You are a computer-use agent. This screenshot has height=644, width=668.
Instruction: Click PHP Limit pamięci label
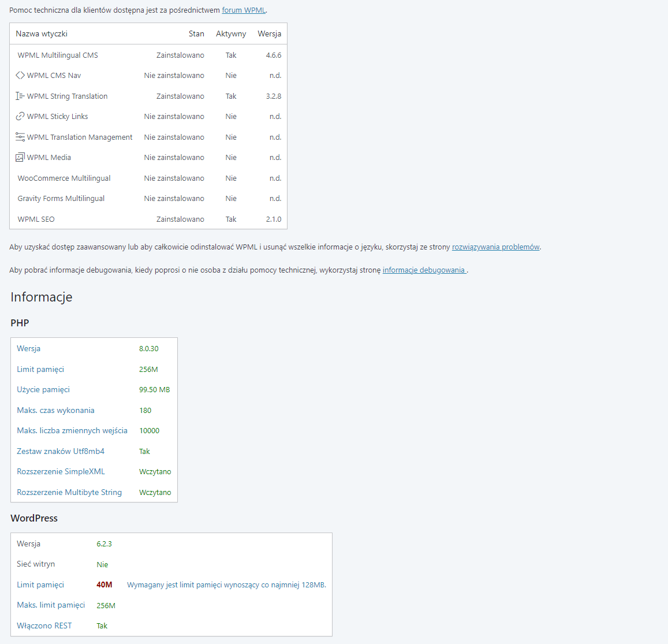pos(40,369)
